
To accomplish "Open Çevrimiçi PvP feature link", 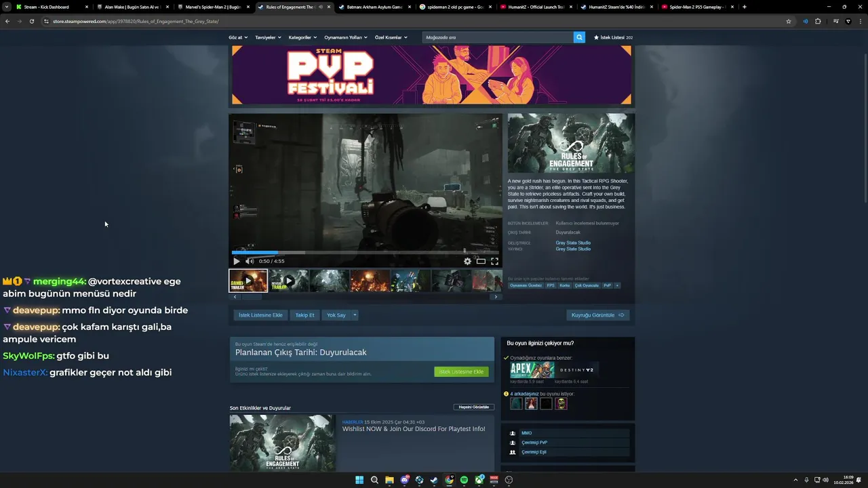I will tap(534, 443).
